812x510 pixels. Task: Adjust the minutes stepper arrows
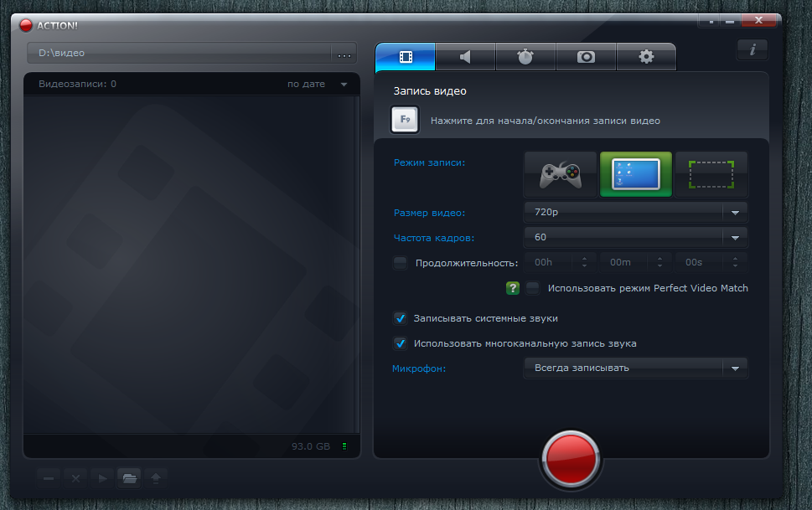point(659,262)
